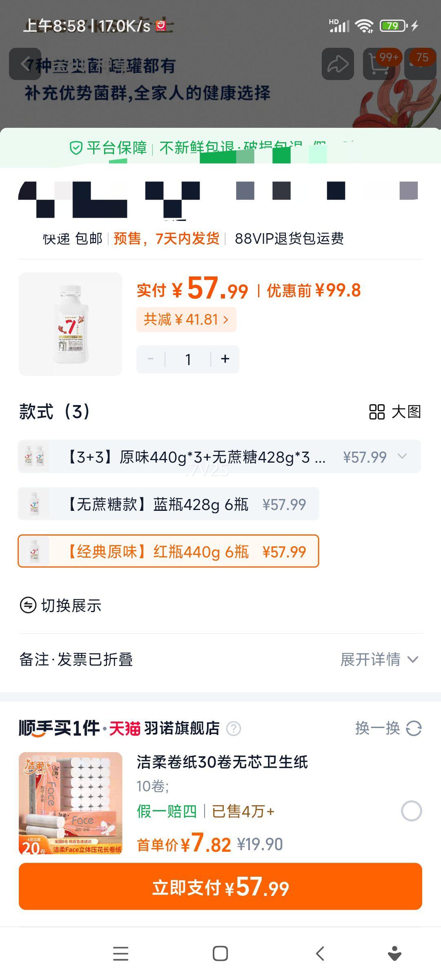Tap the quantity number field
The image size is (441, 980).
(x=188, y=359)
